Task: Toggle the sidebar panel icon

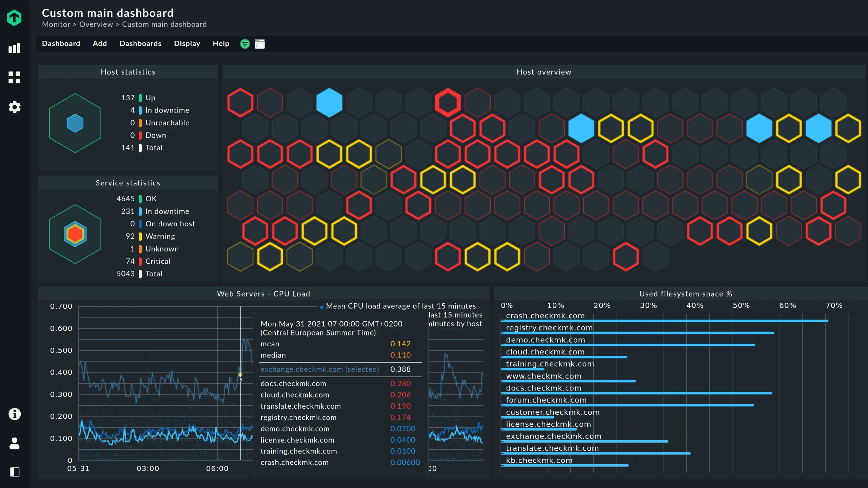Action: click(x=14, y=472)
